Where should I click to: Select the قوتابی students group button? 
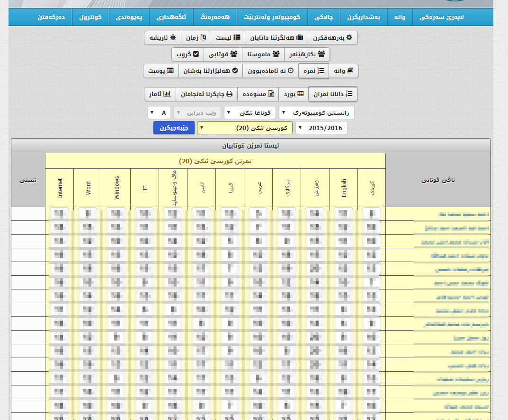[223, 54]
